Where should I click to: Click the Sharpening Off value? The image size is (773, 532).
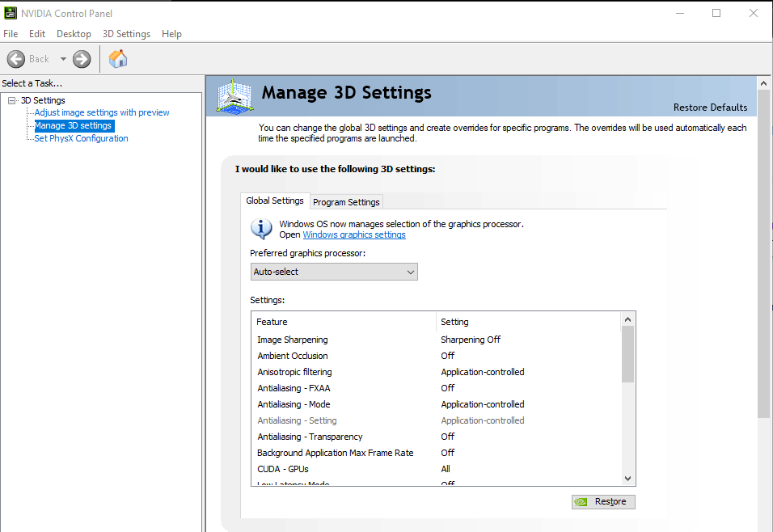pos(471,340)
